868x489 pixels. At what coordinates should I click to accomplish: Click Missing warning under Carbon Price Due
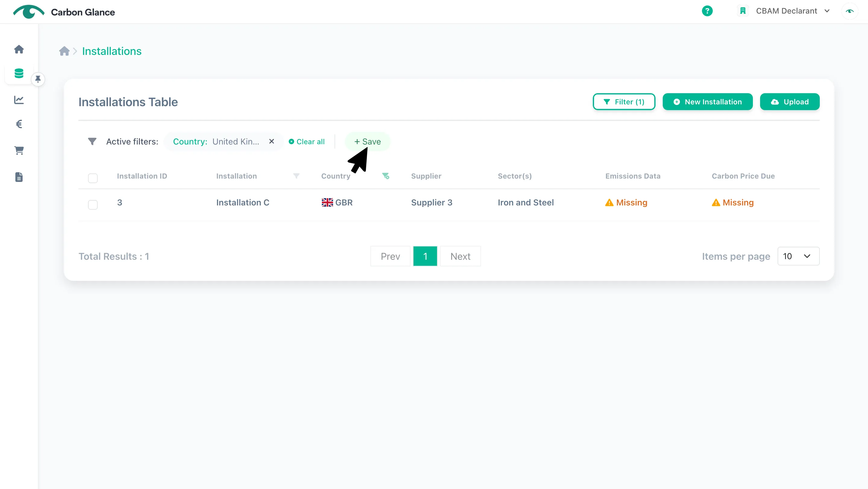click(x=733, y=202)
